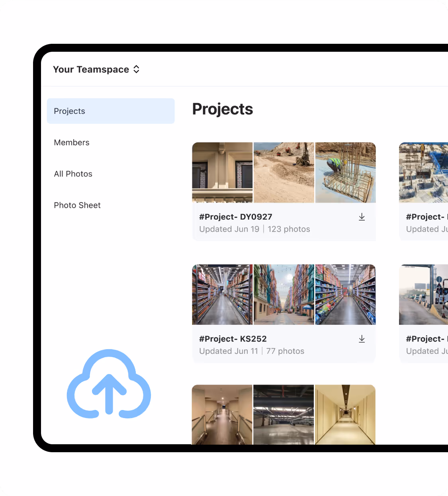Screen dimensions: 448x496
Task: Click the colorful street scene thumbnail
Action: tap(284, 295)
